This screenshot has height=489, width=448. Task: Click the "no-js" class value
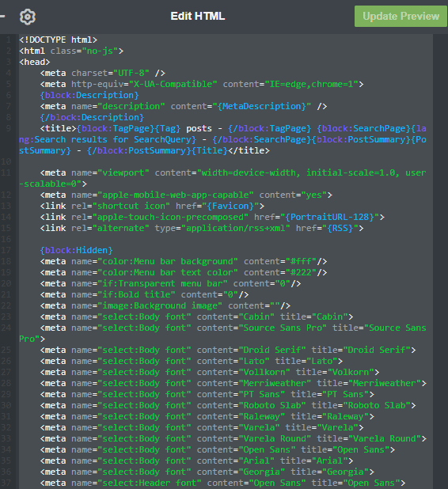pyautogui.click(x=100, y=51)
